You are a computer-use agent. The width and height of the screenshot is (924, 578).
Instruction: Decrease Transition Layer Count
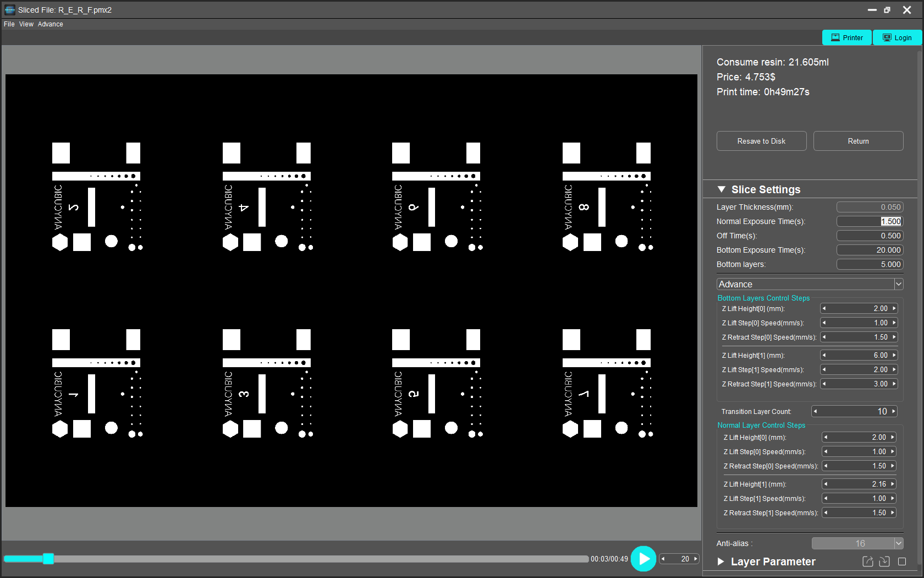pyautogui.click(x=815, y=411)
